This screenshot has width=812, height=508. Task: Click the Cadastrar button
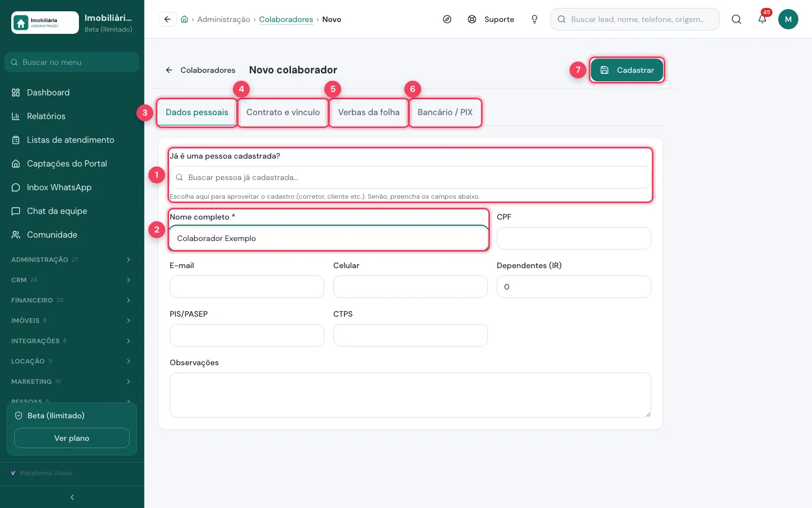[627, 70]
